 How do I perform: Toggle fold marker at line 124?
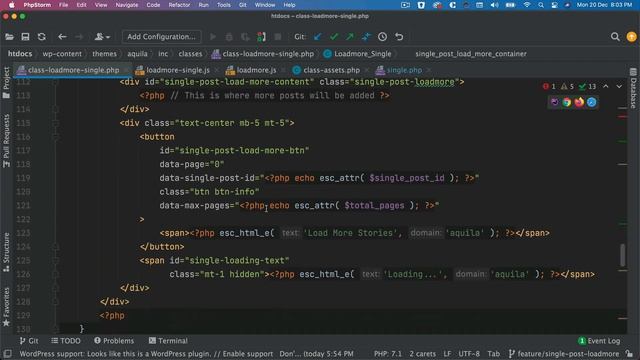coord(56,247)
